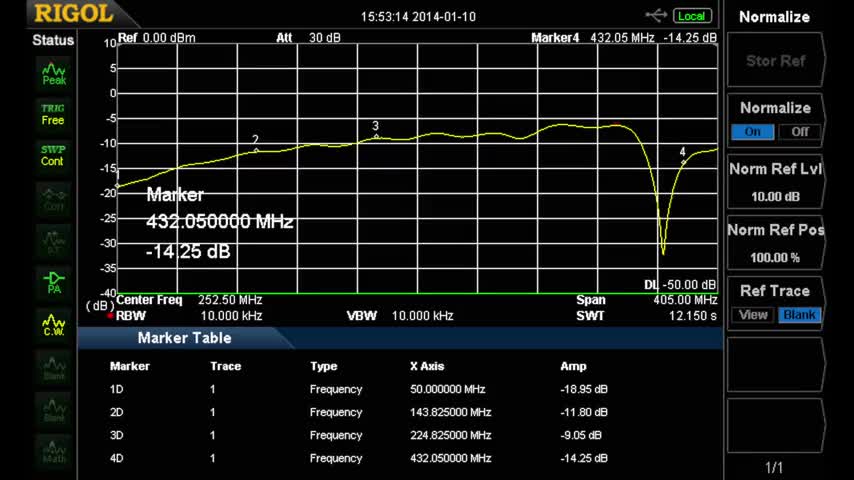The height and width of the screenshot is (480, 854).
Task: Click marker 3 on the trace
Action: point(376,136)
